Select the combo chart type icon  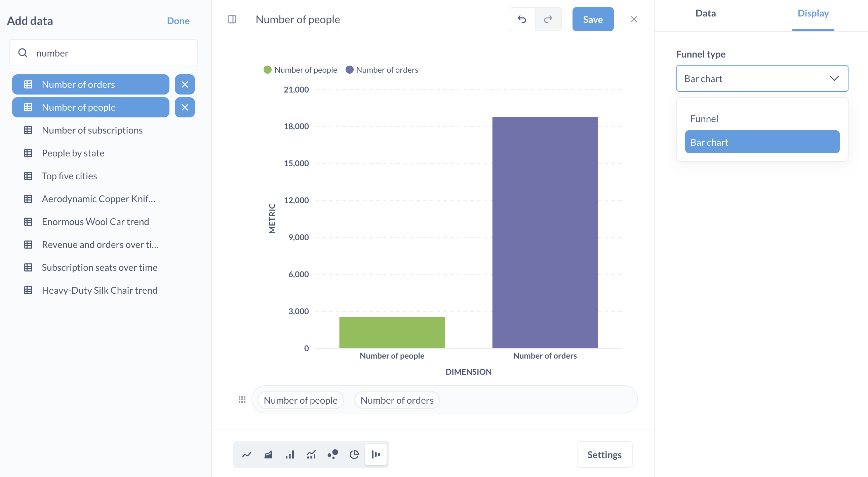tap(311, 454)
